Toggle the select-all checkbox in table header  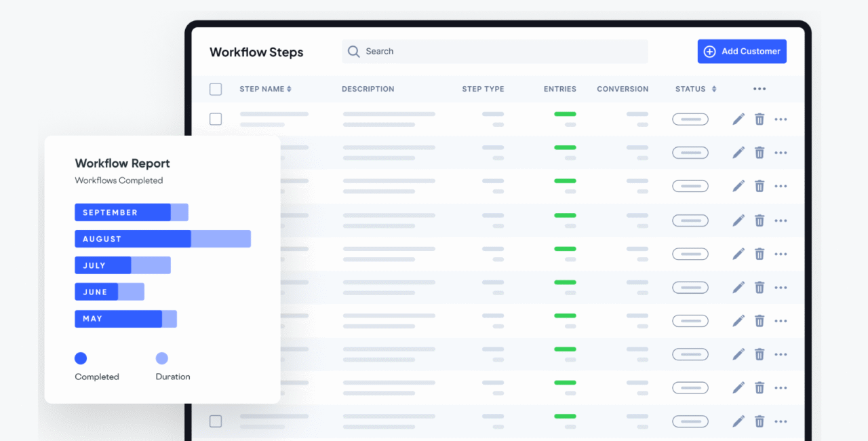click(216, 89)
